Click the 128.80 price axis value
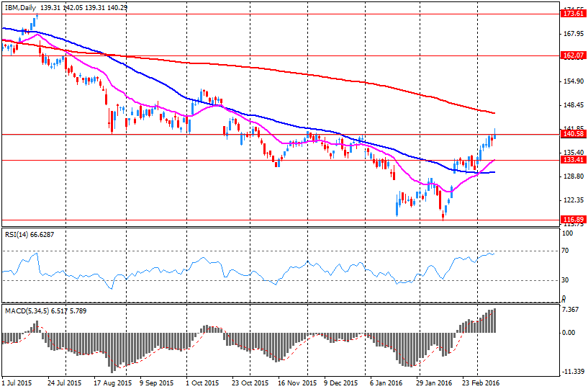588x389 pixels. click(574, 176)
